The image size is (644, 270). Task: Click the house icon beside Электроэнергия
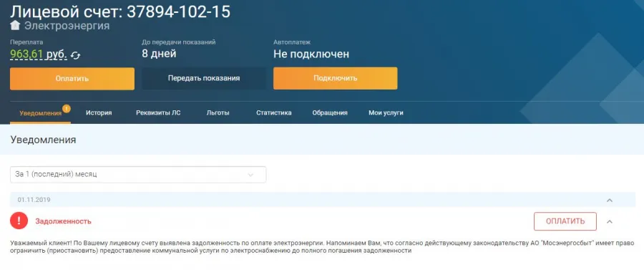[15, 26]
